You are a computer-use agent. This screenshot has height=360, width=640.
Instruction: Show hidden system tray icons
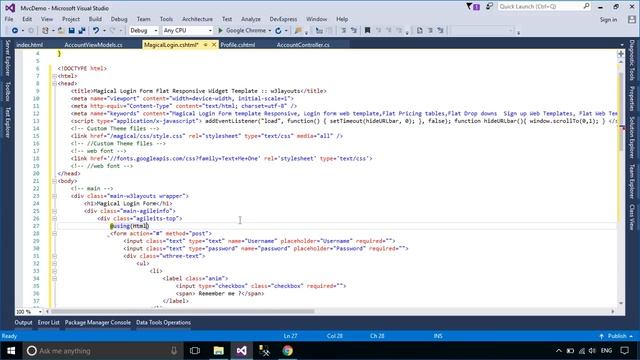click(x=559, y=351)
